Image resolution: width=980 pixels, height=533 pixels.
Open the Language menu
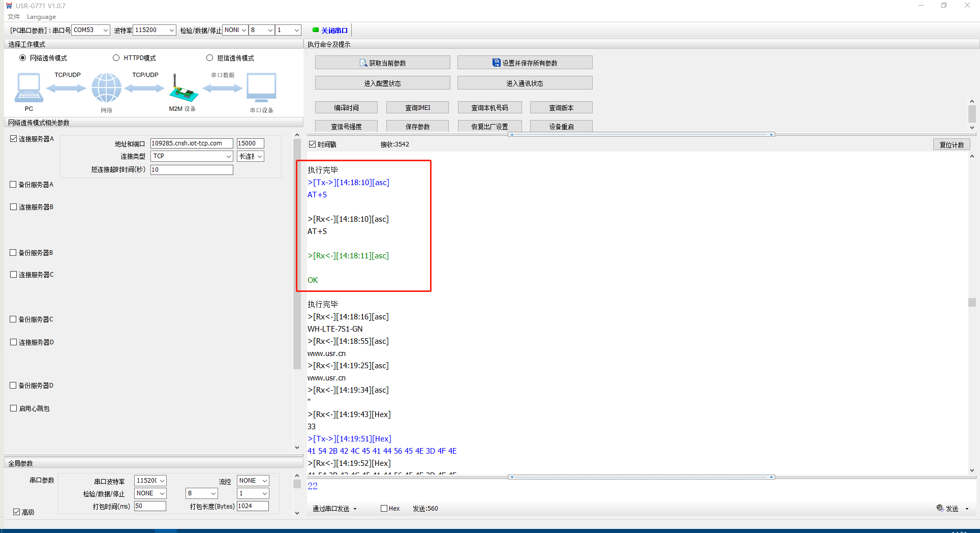41,17
